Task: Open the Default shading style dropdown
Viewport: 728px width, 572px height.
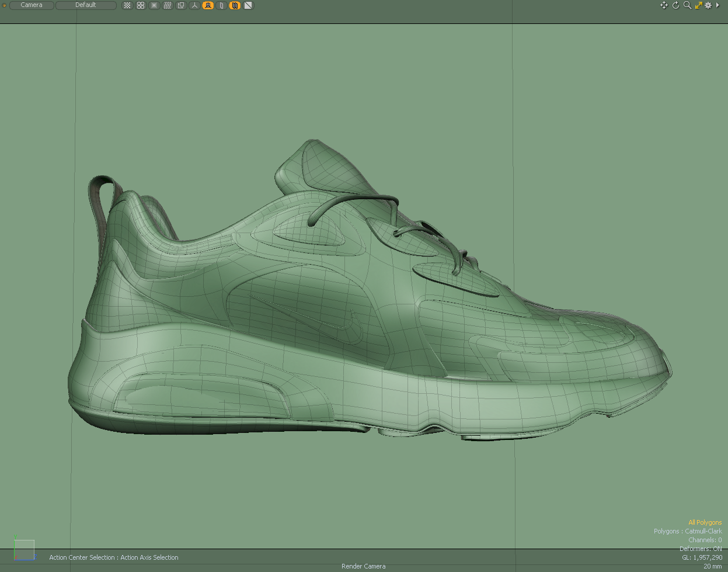Action: (x=86, y=5)
